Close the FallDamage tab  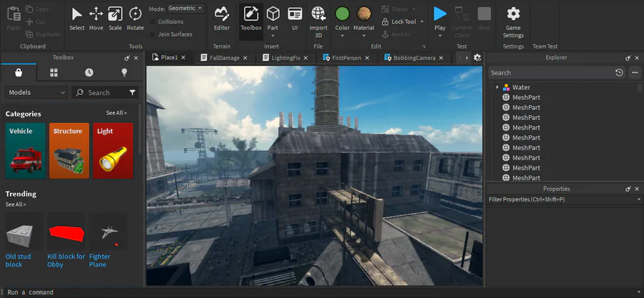(245, 58)
